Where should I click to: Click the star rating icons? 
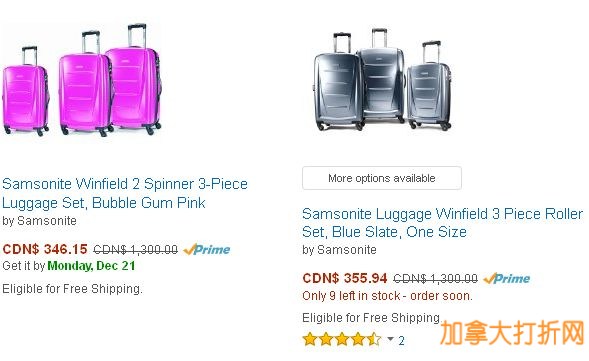(x=342, y=339)
